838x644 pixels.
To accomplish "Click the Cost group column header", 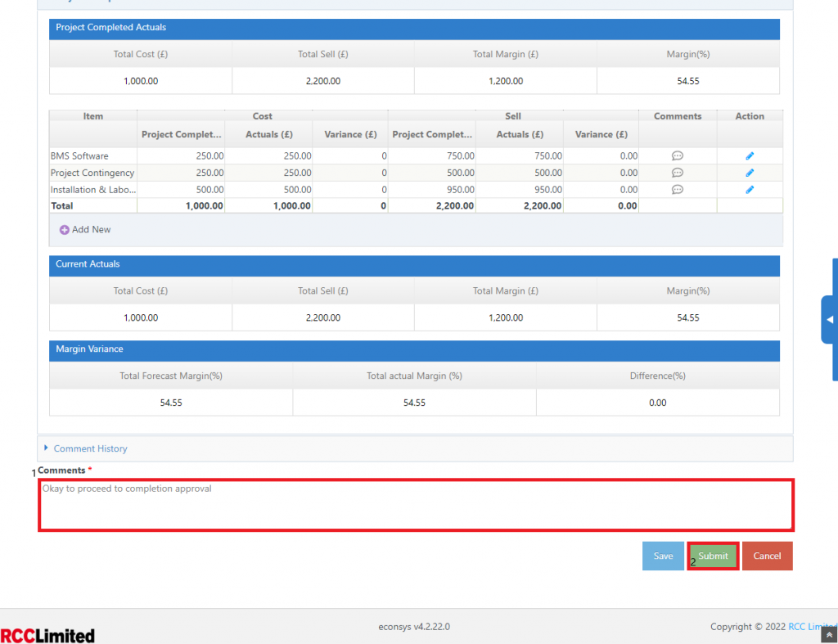I will pos(262,116).
